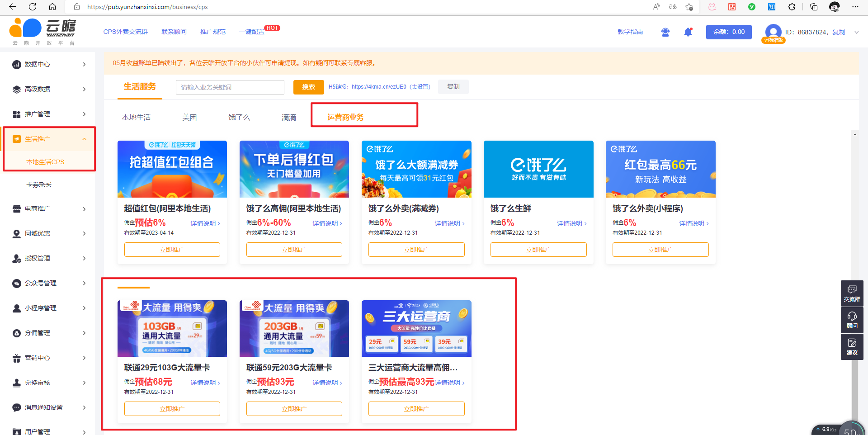Promote 三大运营商大流量 with 立即推广
Viewport: 868px width, 435px height.
click(416, 409)
